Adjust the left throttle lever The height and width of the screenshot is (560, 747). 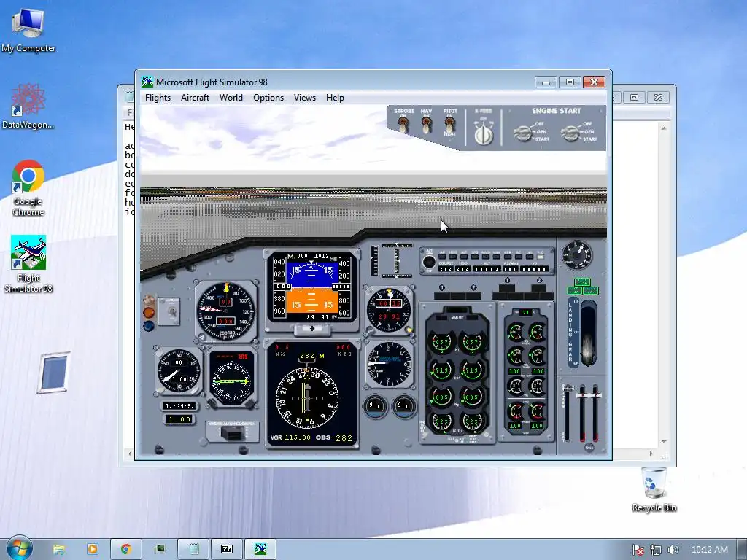[x=583, y=395]
